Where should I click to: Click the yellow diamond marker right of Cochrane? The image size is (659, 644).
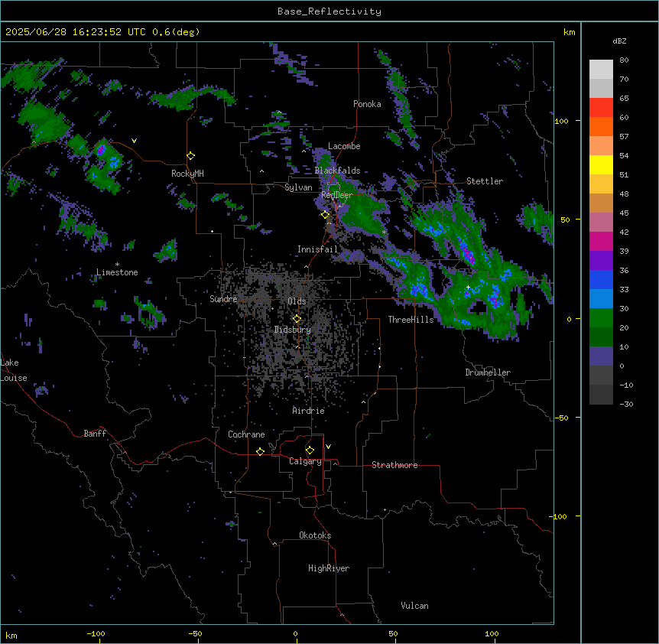pyautogui.click(x=260, y=451)
